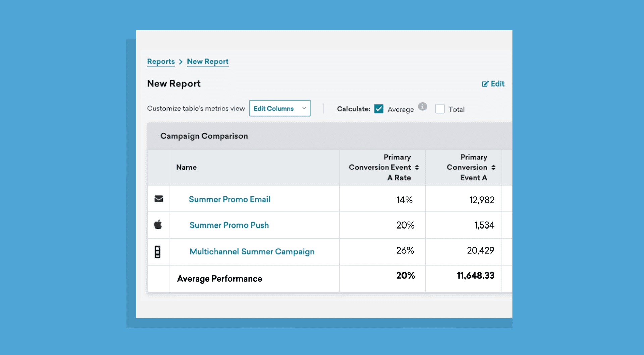This screenshot has width=644, height=355.
Task: Click the chevron on Edit Columns
Action: tap(304, 108)
